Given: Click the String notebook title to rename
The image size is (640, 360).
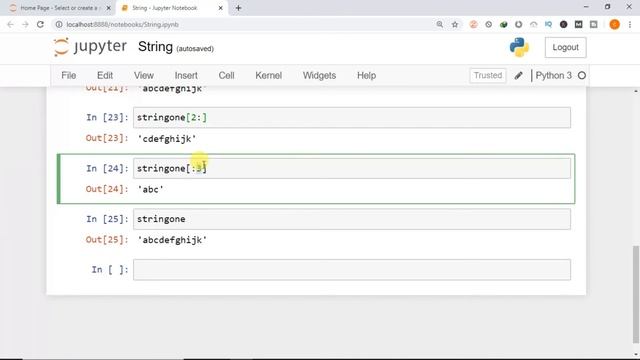Looking at the screenshot, I should 155,47.
